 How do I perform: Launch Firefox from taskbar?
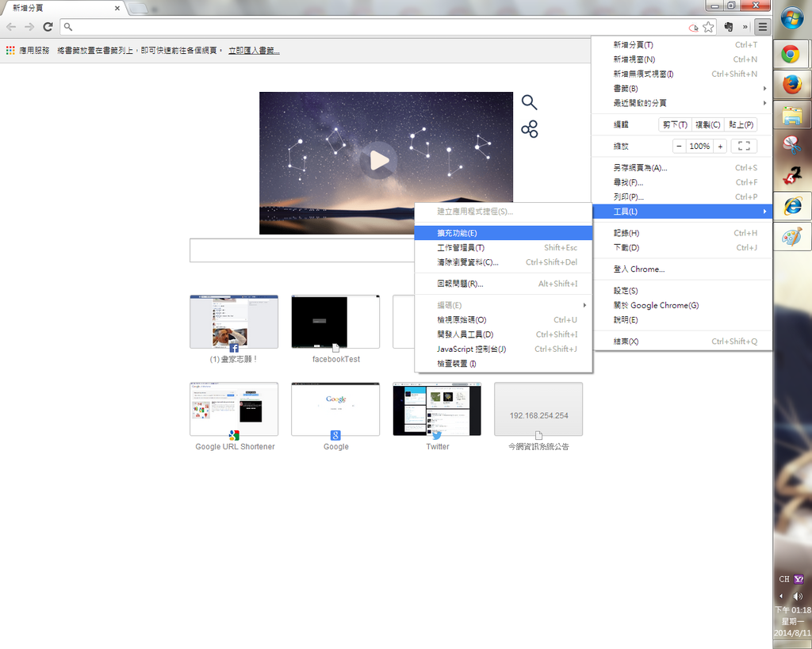point(792,84)
